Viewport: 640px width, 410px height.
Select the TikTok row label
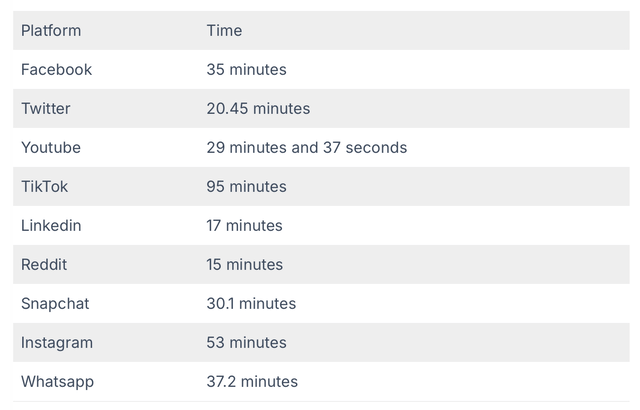pos(44,186)
